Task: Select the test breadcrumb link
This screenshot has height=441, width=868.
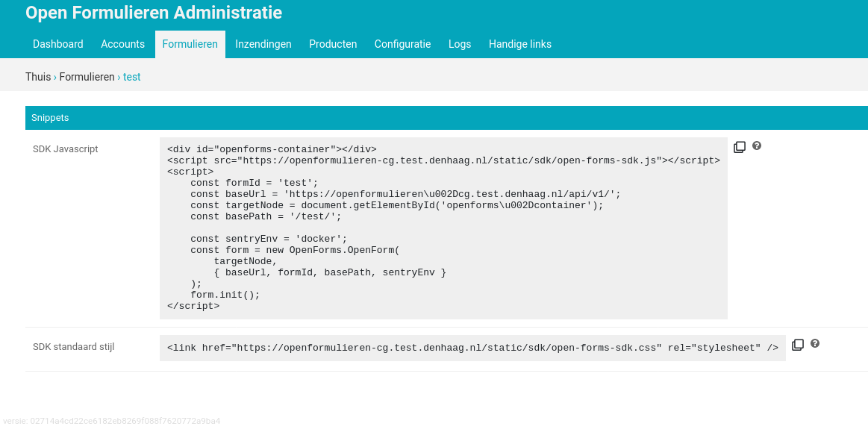Action: pyautogui.click(x=131, y=77)
